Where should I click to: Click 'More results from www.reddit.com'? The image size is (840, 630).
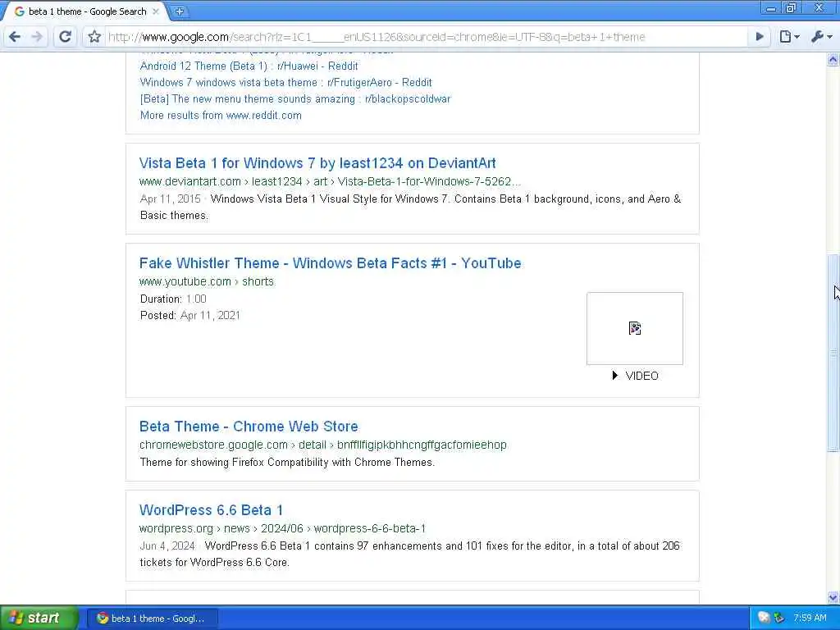pyautogui.click(x=221, y=115)
